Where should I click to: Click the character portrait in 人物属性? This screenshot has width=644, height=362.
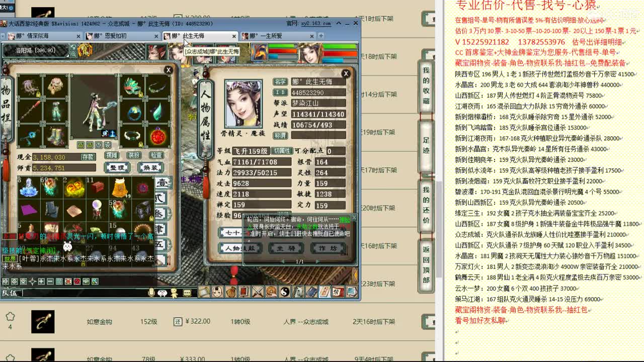point(243,104)
